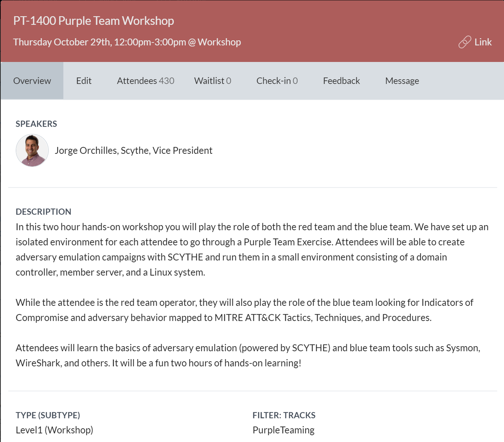Click the Thursday October 29th schedule line
Image resolution: width=504 pixels, height=442 pixels.
[127, 42]
